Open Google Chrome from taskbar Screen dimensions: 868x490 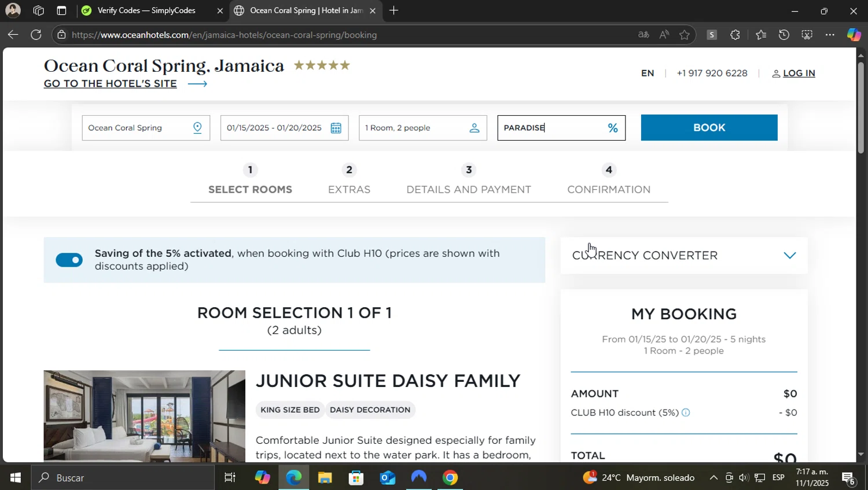pyautogui.click(x=450, y=478)
